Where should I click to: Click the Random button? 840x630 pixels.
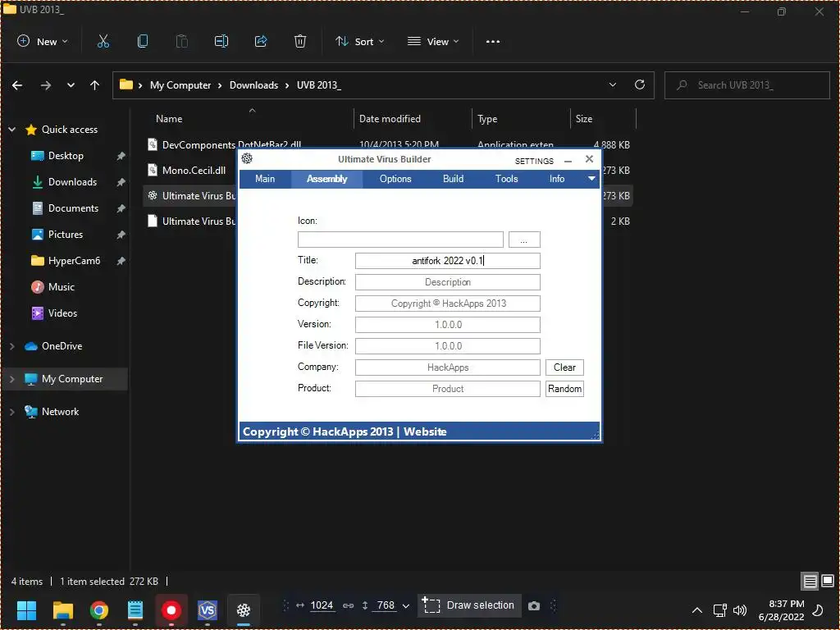(x=564, y=389)
